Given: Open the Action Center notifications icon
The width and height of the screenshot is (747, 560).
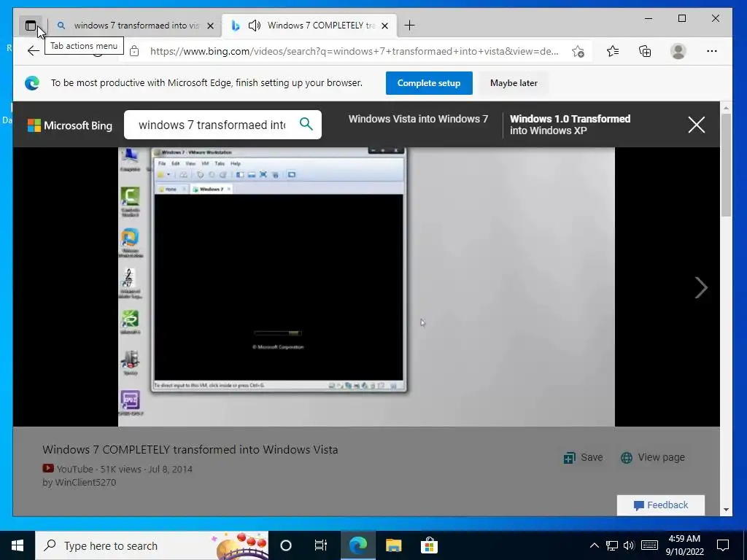Looking at the screenshot, I should tap(723, 545).
